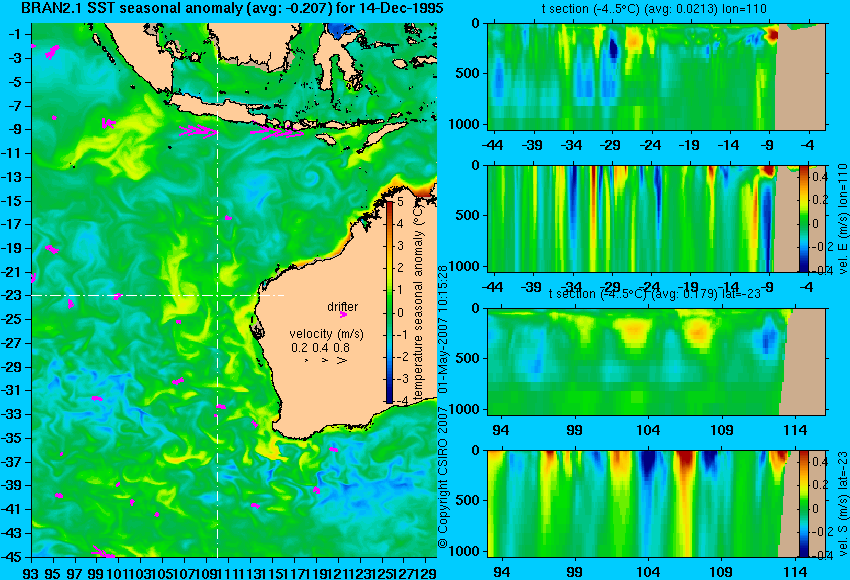850x580 pixels.
Task: Click the white dash-dot horizontal line at latitude -23
Action: click(157, 295)
